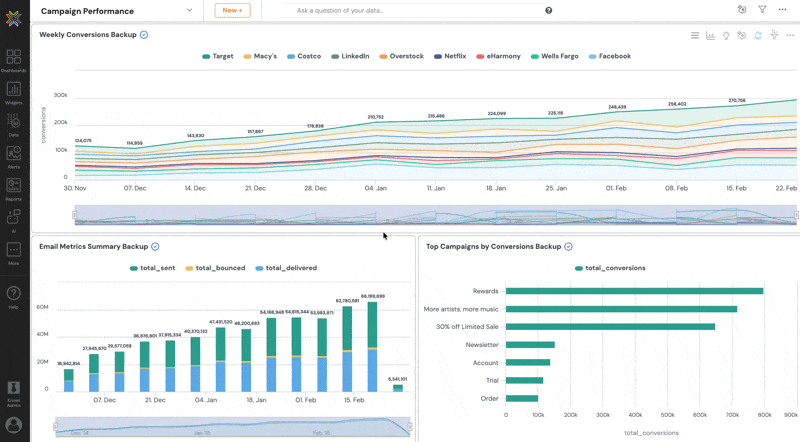Click the lightbulb insights icon on widget
Image resolution: width=800 pixels, height=442 pixels.
pyautogui.click(x=726, y=35)
